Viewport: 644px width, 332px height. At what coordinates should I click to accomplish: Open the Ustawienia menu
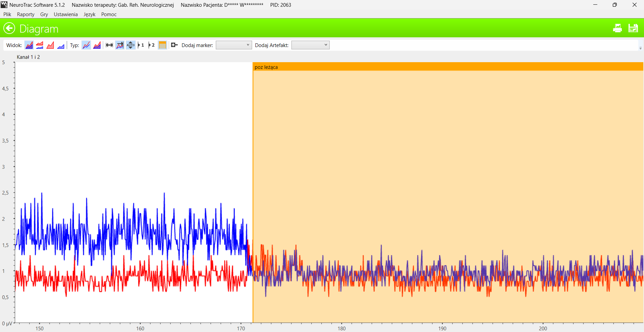point(66,14)
